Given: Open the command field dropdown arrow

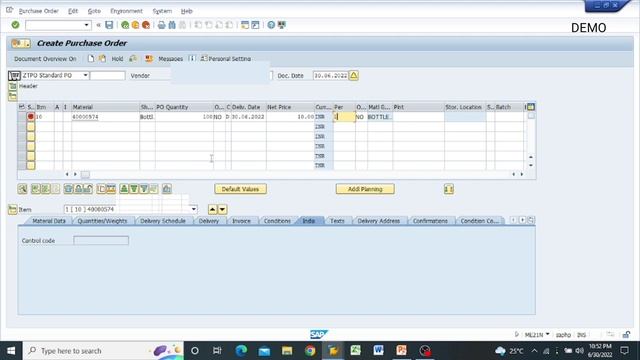Looking at the screenshot, I should (x=86, y=25).
